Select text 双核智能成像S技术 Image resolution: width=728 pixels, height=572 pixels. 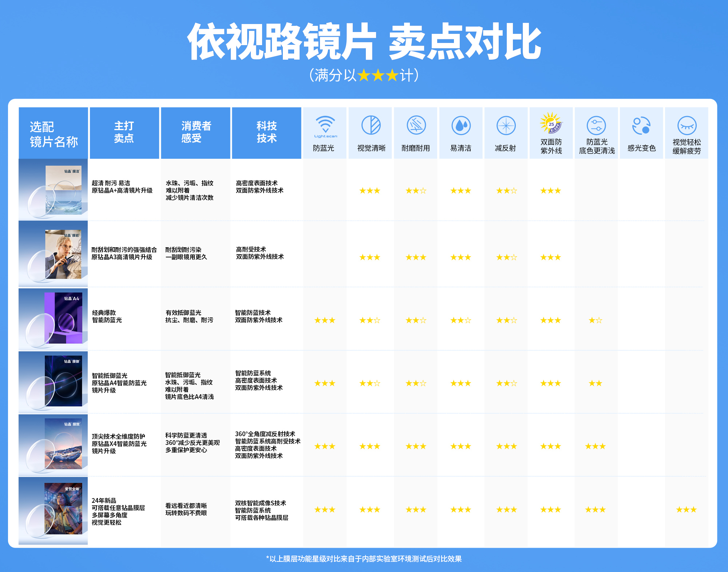click(x=261, y=503)
